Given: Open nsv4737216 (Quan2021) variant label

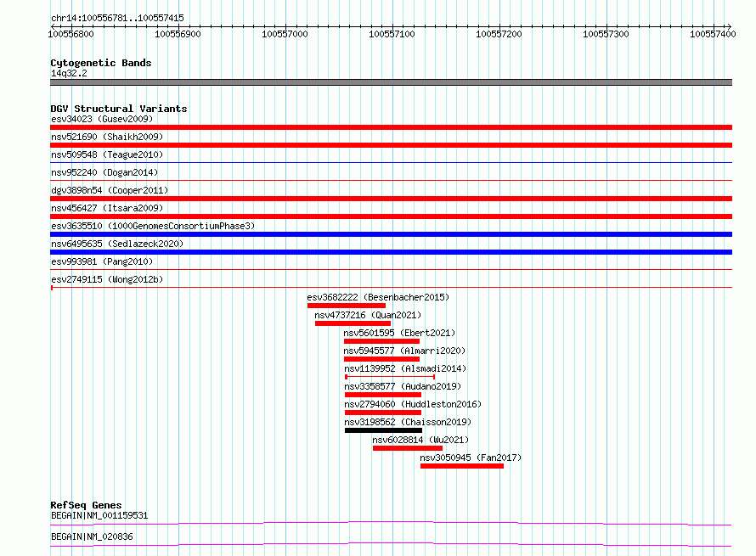Looking at the screenshot, I should pyautogui.click(x=368, y=315).
